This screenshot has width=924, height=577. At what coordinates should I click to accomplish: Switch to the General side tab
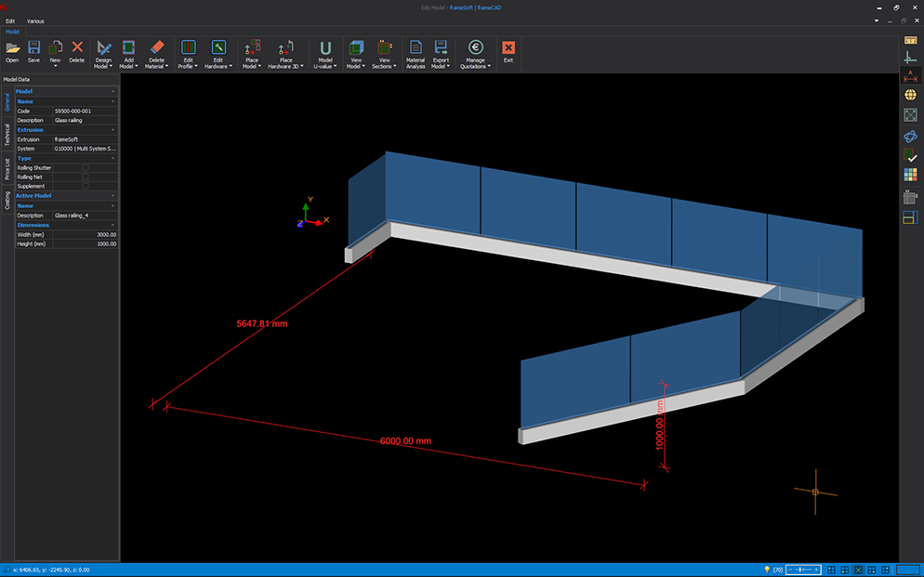[x=7, y=102]
